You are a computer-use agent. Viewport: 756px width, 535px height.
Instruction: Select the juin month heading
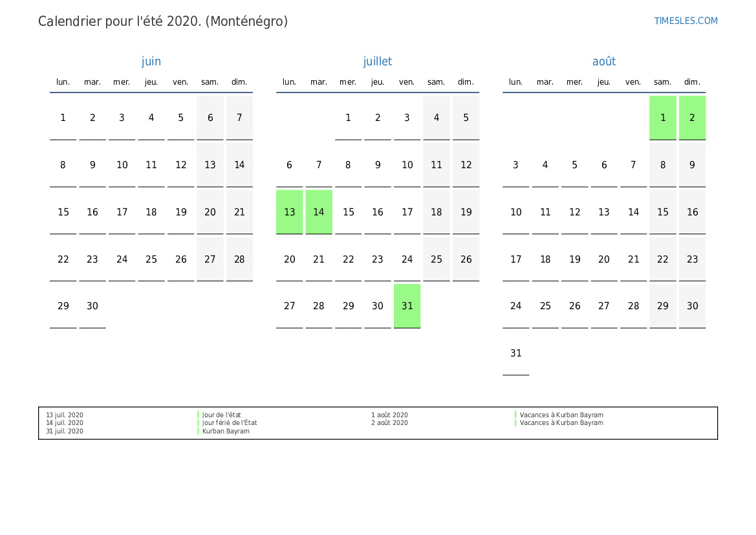151,61
